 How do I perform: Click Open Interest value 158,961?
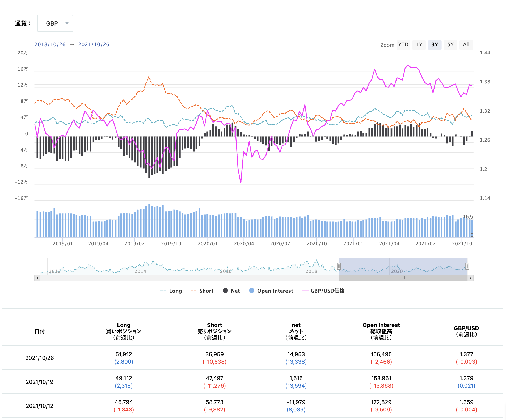(381, 378)
